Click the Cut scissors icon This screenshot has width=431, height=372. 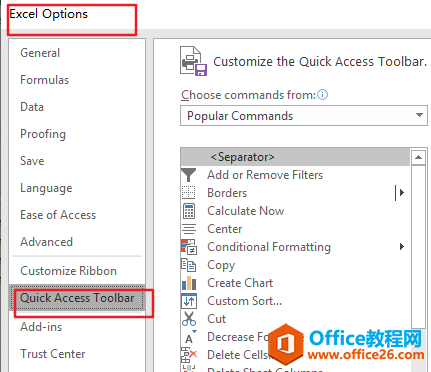click(189, 319)
